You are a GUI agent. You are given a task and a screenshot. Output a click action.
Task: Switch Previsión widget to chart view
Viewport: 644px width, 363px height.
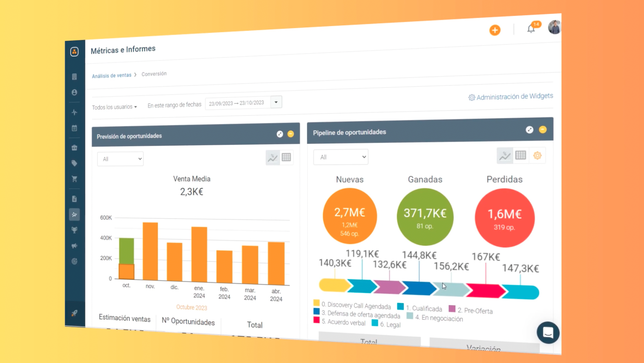(272, 158)
